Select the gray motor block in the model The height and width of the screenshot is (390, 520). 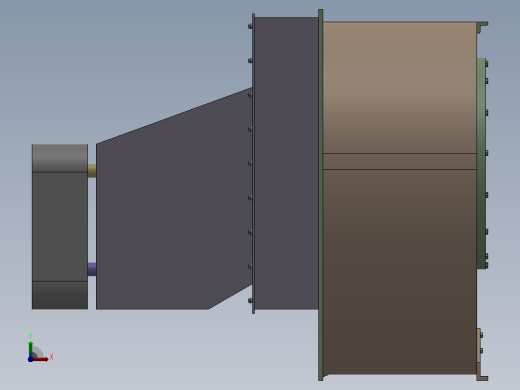(60, 227)
